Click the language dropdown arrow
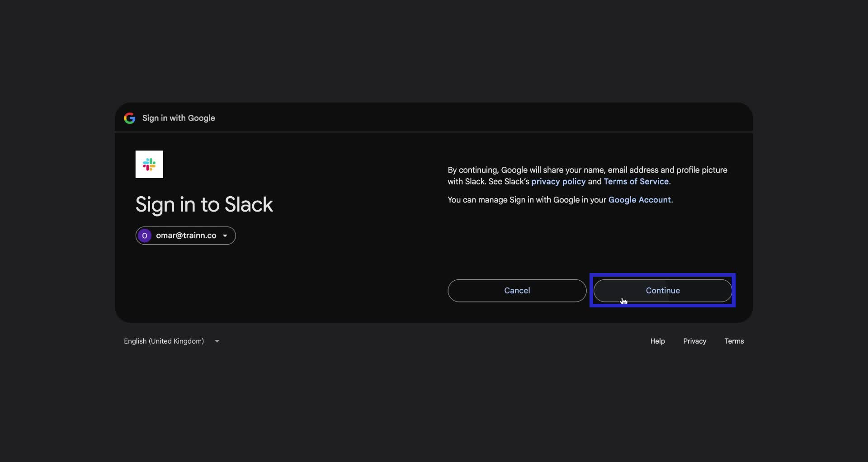This screenshot has height=462, width=868. click(217, 341)
